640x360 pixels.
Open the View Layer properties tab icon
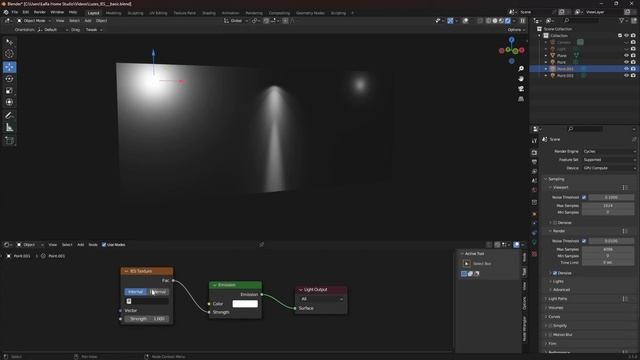coord(534,171)
